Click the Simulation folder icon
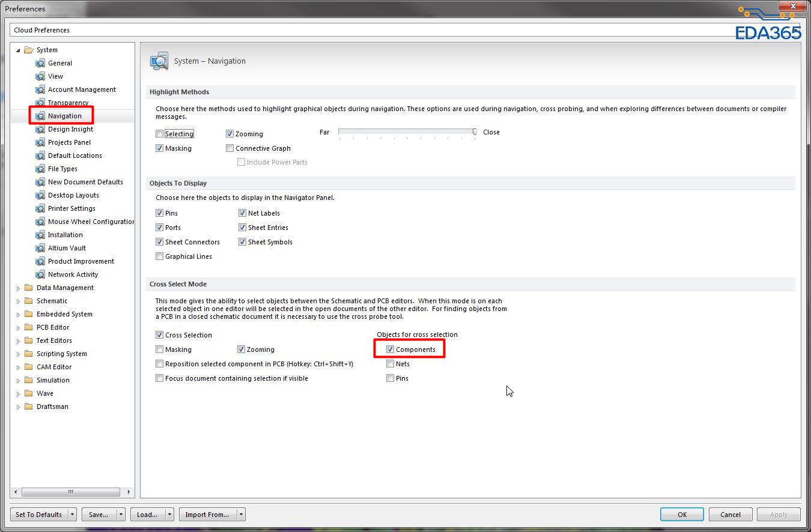 click(28, 380)
